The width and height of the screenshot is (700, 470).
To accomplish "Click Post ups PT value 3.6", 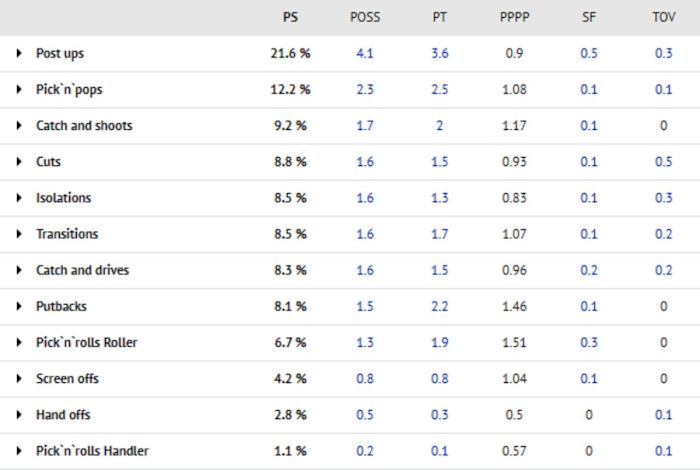I will click(x=439, y=54).
